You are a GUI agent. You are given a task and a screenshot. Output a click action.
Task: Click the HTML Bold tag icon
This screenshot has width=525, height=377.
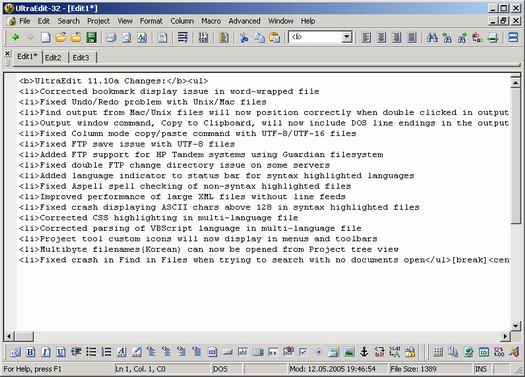[30, 352]
